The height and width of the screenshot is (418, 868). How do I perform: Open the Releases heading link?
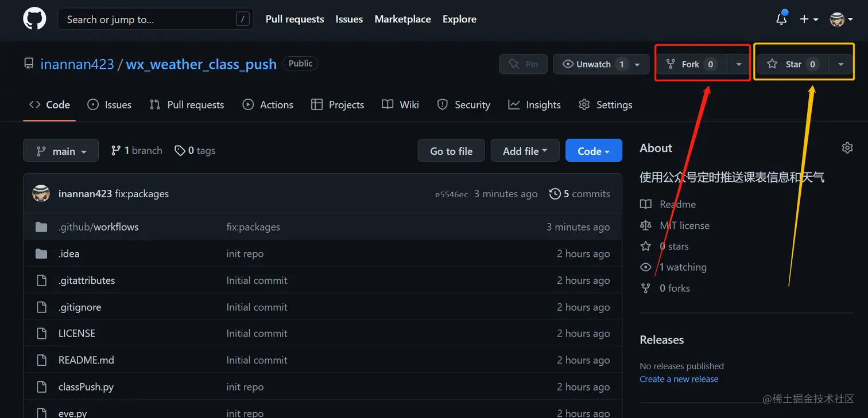662,339
